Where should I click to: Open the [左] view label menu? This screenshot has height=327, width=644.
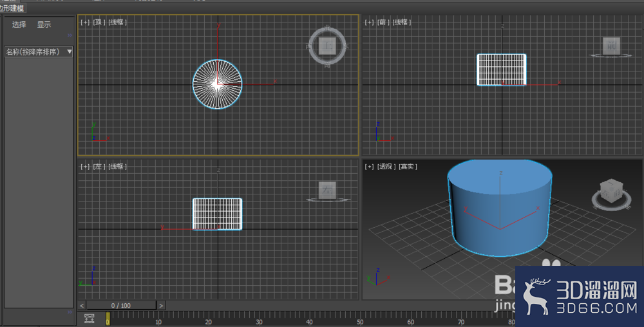tap(99, 167)
